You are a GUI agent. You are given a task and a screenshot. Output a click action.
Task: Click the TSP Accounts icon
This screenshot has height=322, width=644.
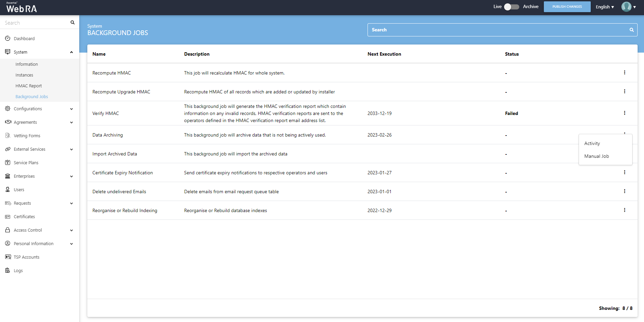(8, 257)
